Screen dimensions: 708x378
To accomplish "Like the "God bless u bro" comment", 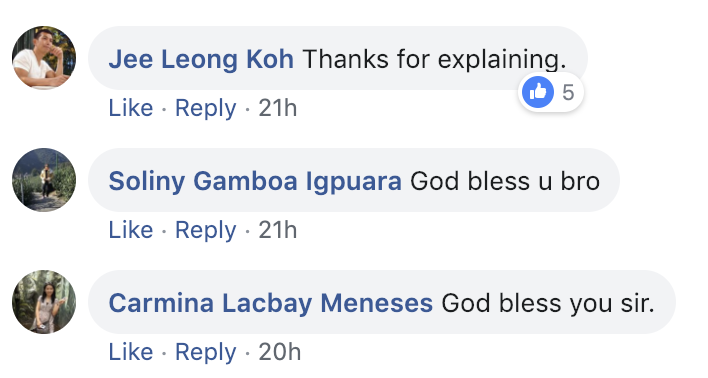I will point(130,230).
